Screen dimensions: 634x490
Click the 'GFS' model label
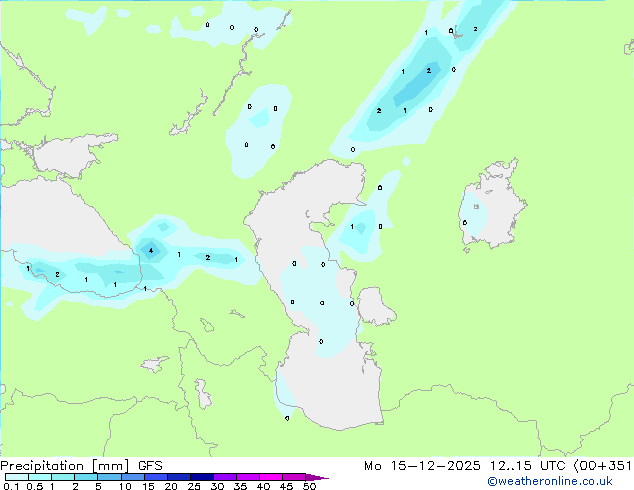150,466
